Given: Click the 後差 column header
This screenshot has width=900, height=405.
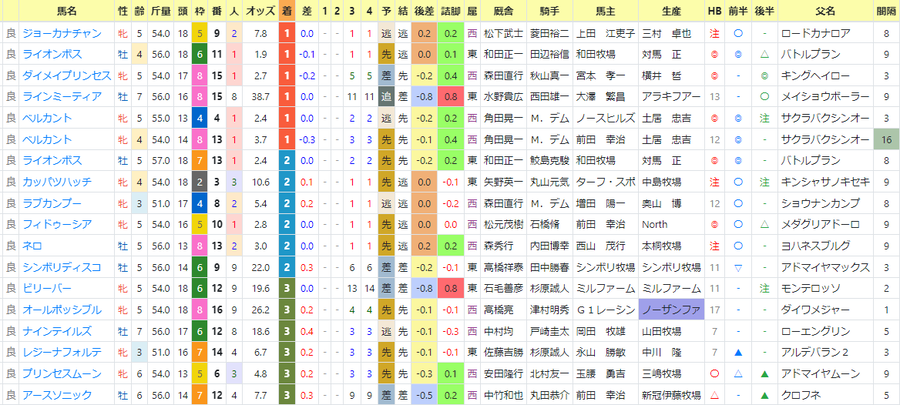Looking at the screenshot, I should click(x=424, y=11).
